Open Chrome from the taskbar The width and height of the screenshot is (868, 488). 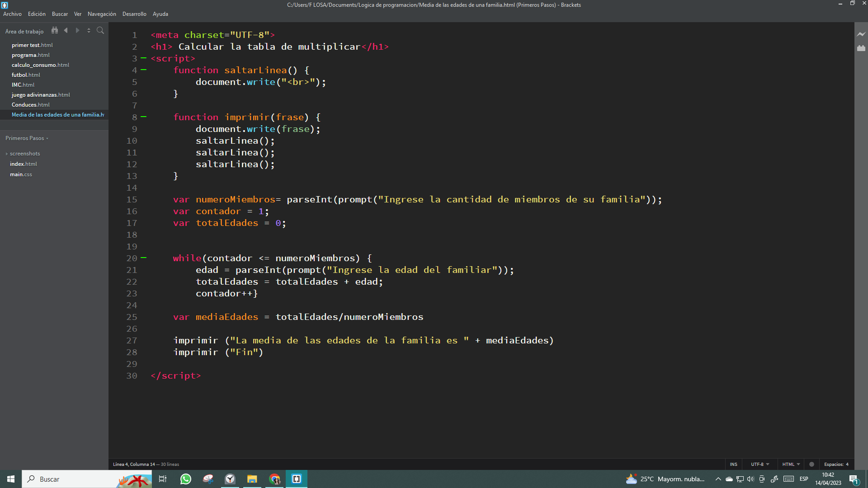tap(274, 479)
